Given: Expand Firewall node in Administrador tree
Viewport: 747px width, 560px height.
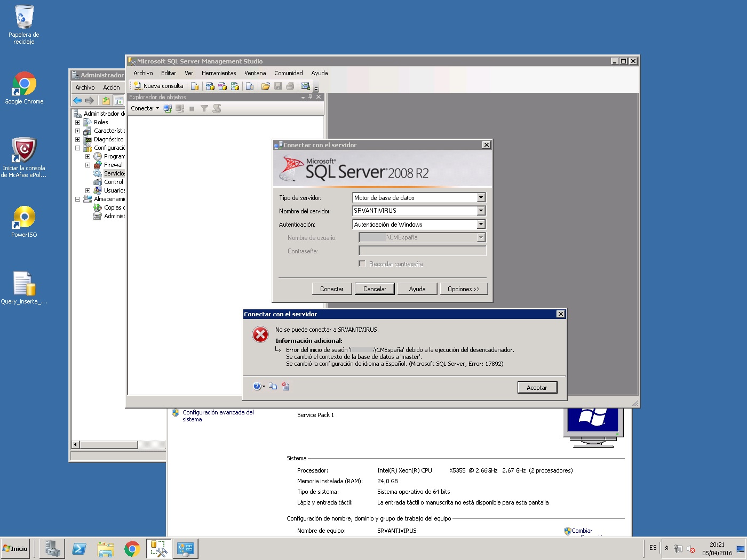Looking at the screenshot, I should click(x=88, y=165).
